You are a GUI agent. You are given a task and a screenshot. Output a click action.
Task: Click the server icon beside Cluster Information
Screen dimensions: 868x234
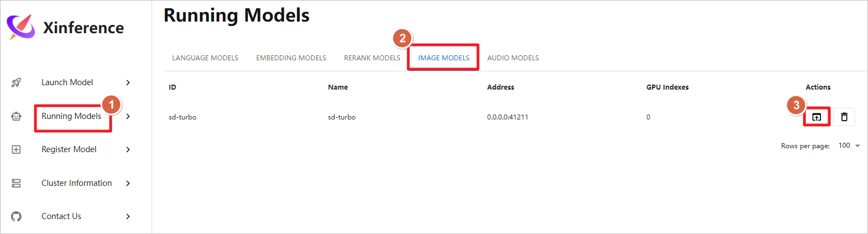[x=16, y=183]
